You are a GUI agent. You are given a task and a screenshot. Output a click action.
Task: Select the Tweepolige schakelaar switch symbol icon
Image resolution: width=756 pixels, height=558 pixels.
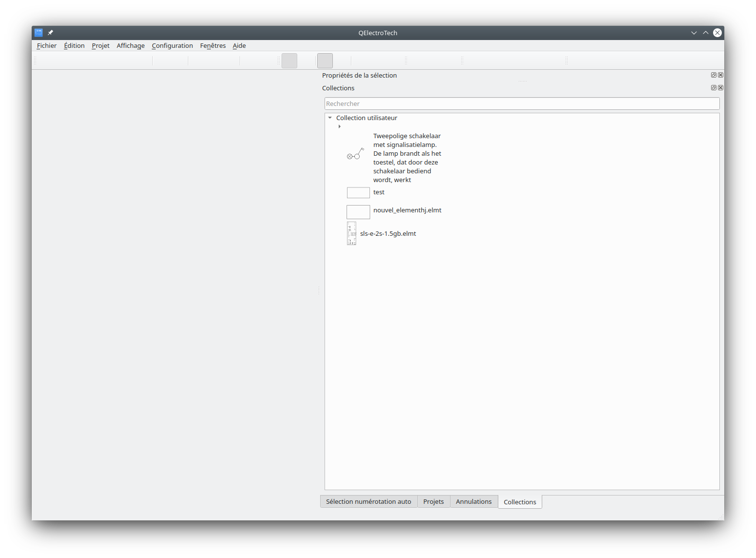355,154
